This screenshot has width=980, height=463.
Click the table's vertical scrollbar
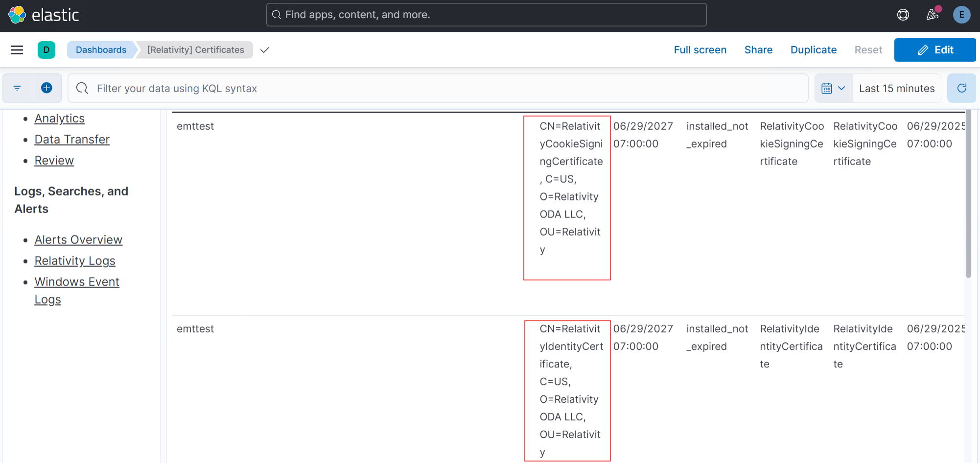[968, 196]
